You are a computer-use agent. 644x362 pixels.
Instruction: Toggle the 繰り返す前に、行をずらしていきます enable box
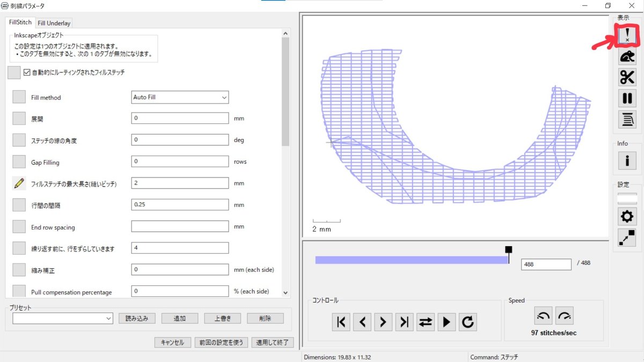[x=19, y=248]
